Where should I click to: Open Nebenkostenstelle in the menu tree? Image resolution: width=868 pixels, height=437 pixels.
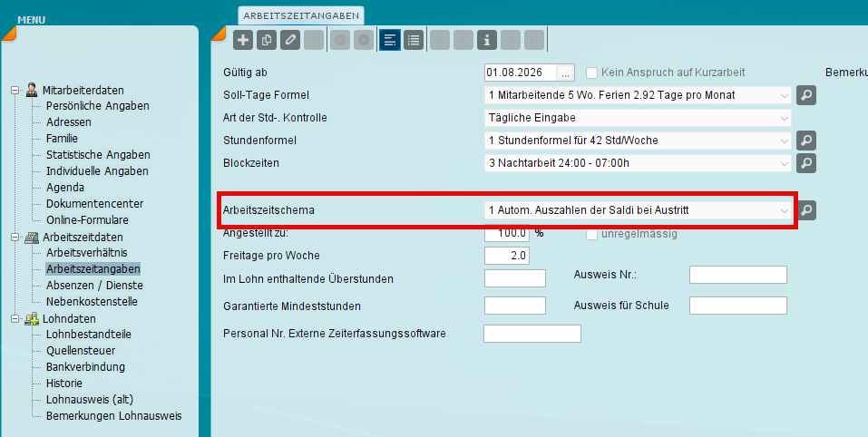[x=92, y=302]
